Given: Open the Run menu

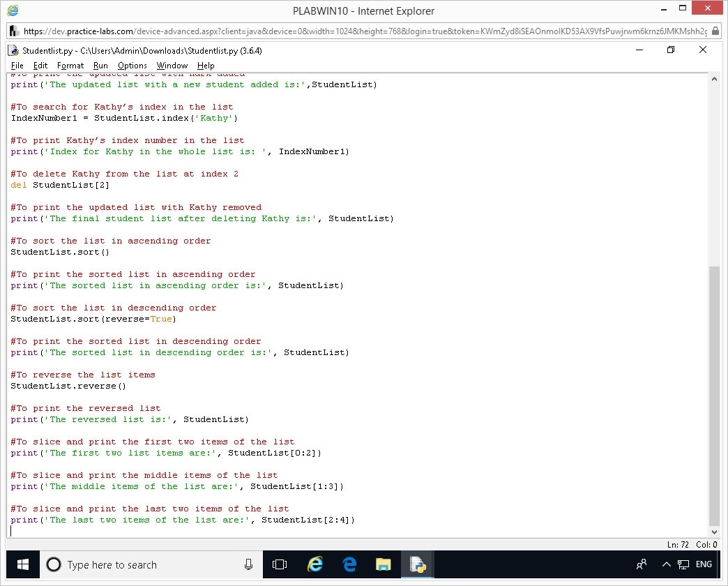Looking at the screenshot, I should (100, 66).
